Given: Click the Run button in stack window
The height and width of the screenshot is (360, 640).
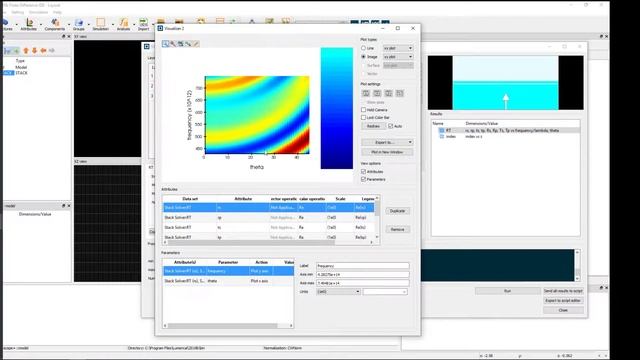Looking at the screenshot, I should click(507, 291).
